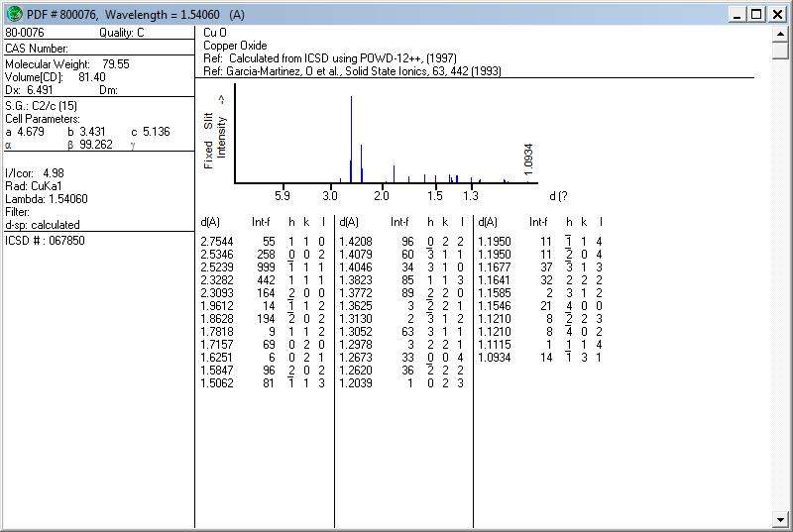This screenshot has height=532, width=793.
Task: Minimize the PDF #800076 window
Action: [736, 14]
